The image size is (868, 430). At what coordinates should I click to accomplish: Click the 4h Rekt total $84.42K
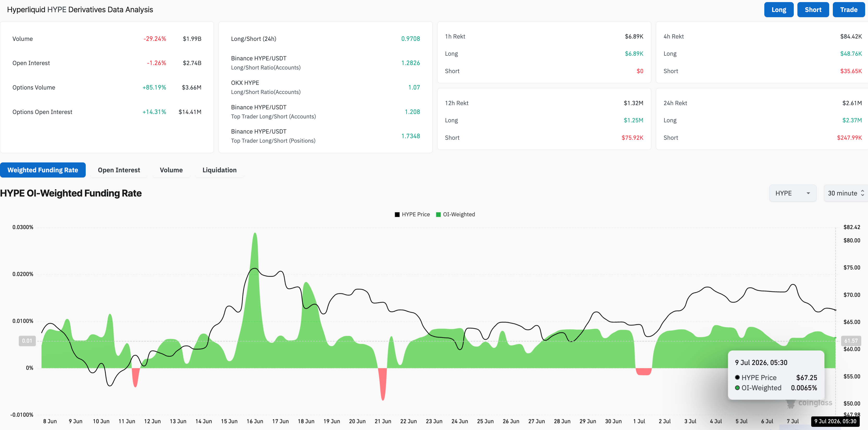click(851, 36)
